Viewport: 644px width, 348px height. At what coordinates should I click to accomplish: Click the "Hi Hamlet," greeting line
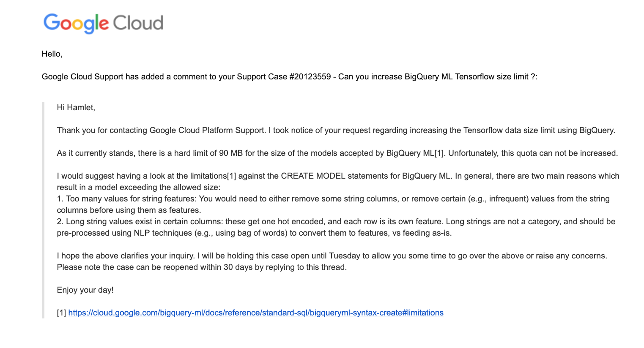point(76,108)
